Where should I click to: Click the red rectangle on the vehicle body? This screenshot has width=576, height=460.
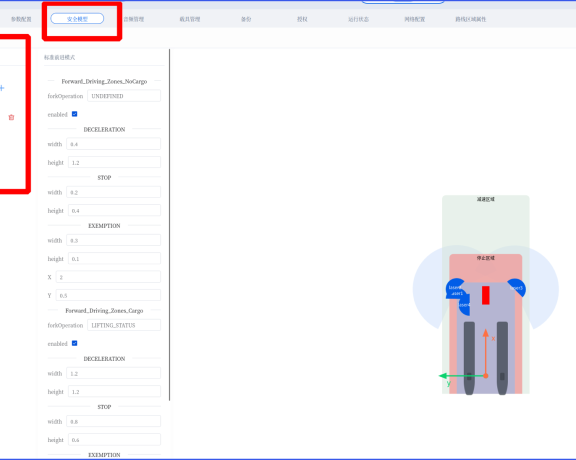tap(486, 295)
